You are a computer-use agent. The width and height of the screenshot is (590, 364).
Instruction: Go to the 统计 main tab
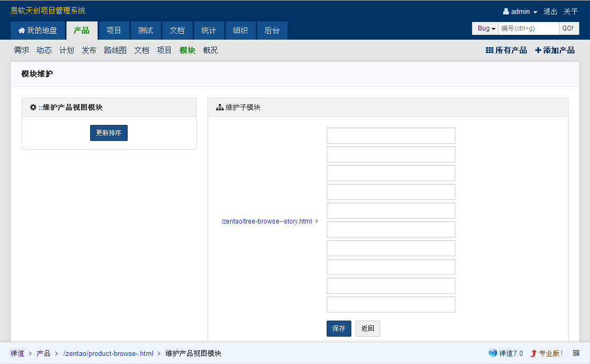click(209, 31)
